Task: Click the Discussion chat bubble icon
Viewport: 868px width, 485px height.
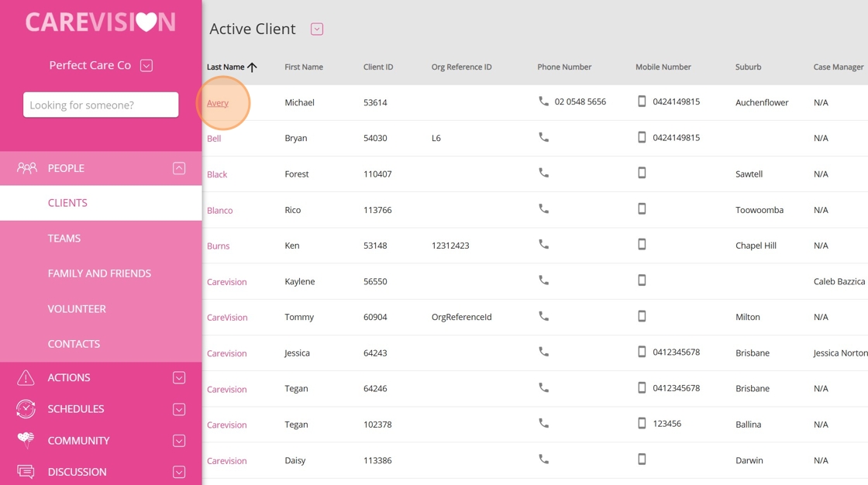Action: point(26,472)
